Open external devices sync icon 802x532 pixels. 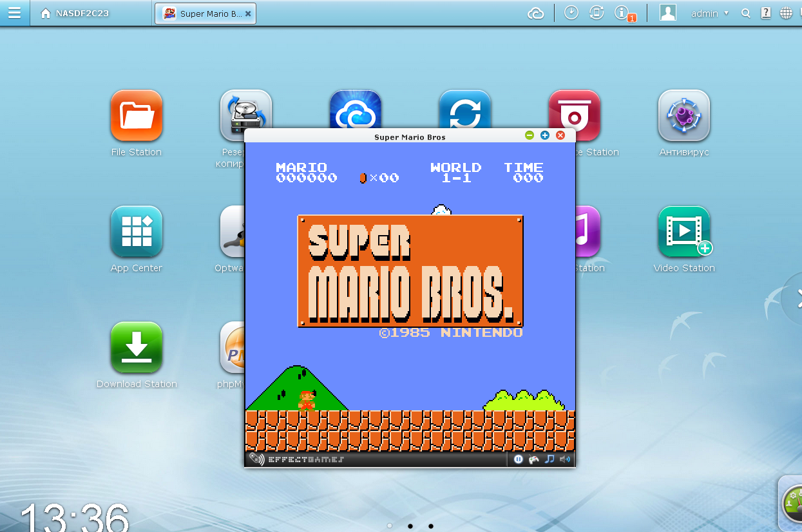tap(597, 13)
